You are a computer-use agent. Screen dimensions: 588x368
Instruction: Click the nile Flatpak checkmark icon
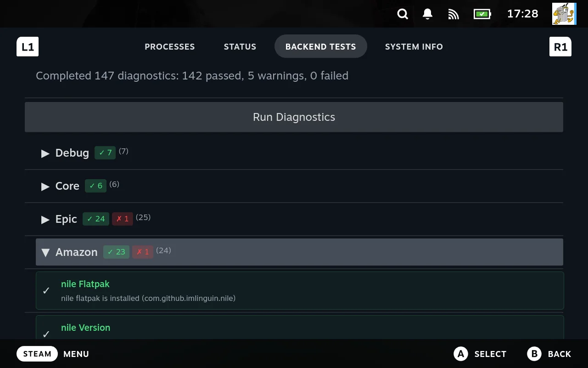pyautogui.click(x=46, y=290)
